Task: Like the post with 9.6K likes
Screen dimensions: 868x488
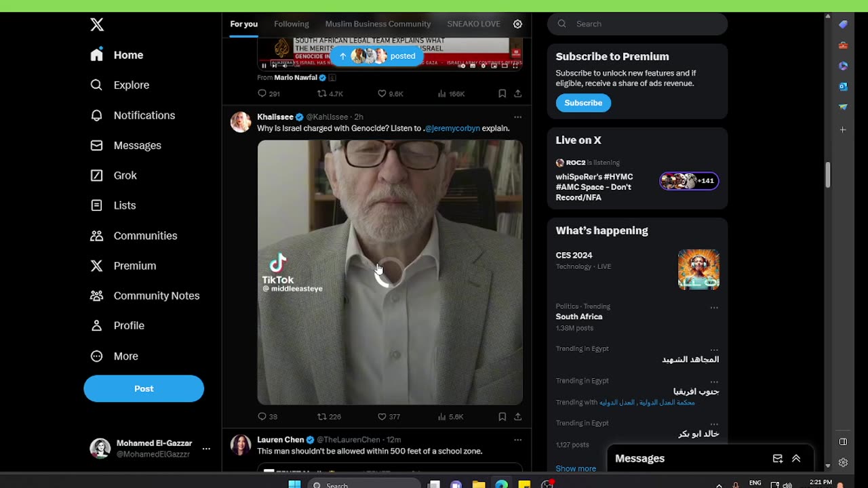Action: click(x=390, y=94)
